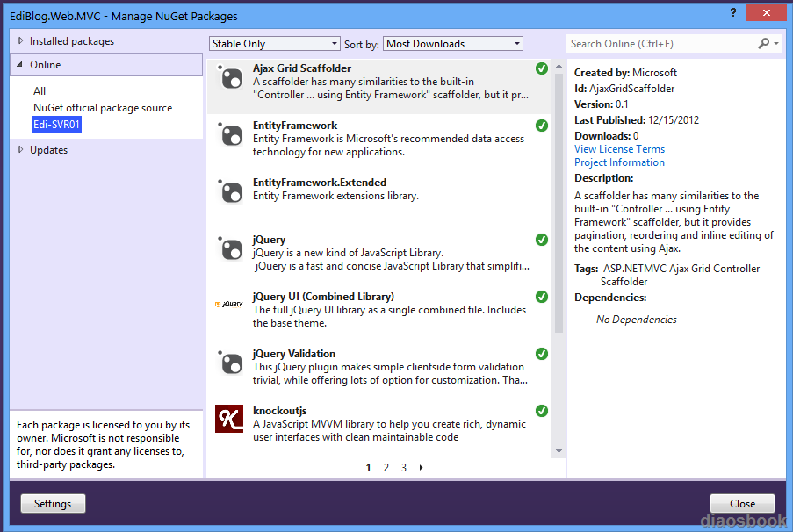793x532 pixels.
Task: Open the Most Downloads sort dropdown
Action: 453,44
